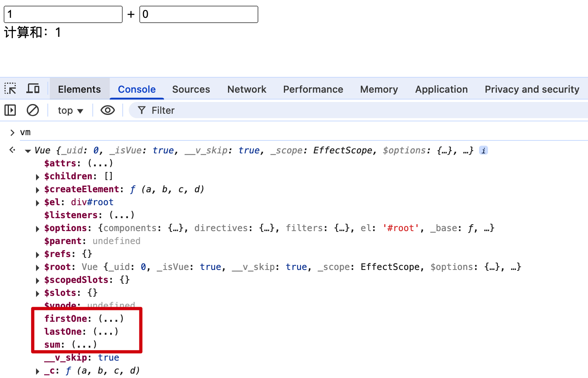588x378 pixels.
Task: Expand the _c function entry
Action: [38, 371]
